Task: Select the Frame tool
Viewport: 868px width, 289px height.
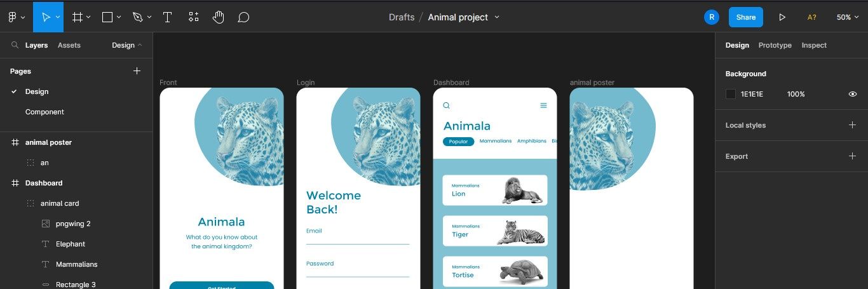Action: [x=78, y=17]
